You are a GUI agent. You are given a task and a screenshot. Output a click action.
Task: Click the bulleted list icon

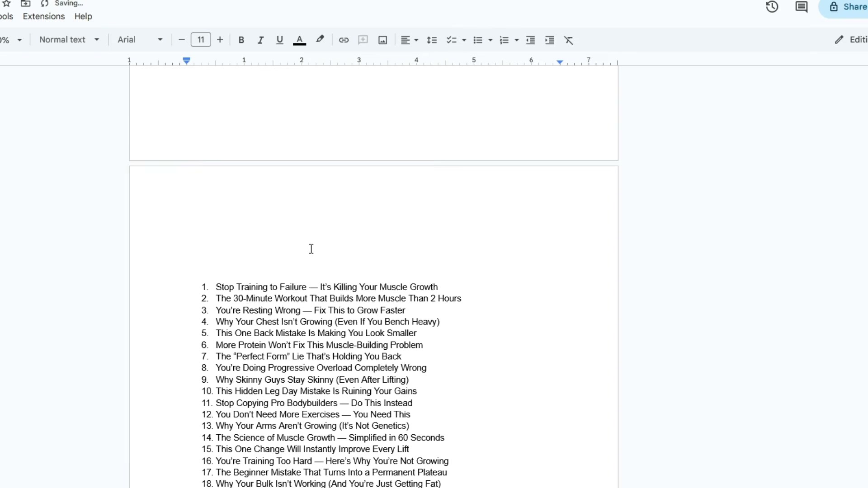pos(477,40)
